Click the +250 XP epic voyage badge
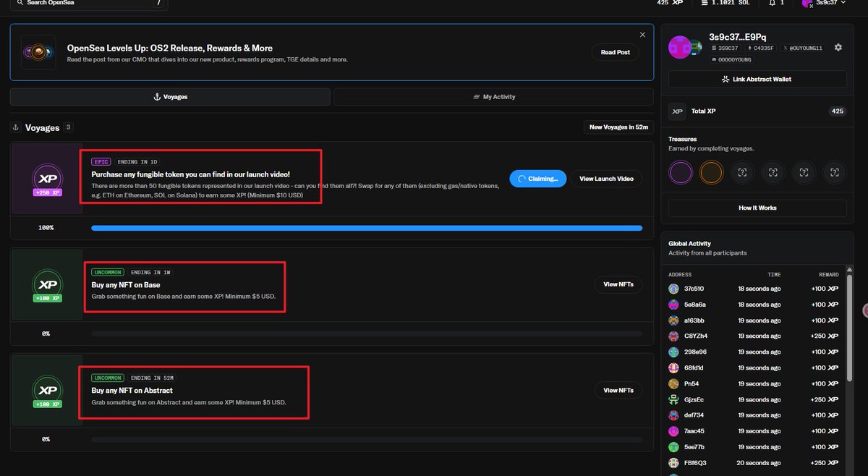Screen dimensions: 868x476 click(x=47, y=178)
